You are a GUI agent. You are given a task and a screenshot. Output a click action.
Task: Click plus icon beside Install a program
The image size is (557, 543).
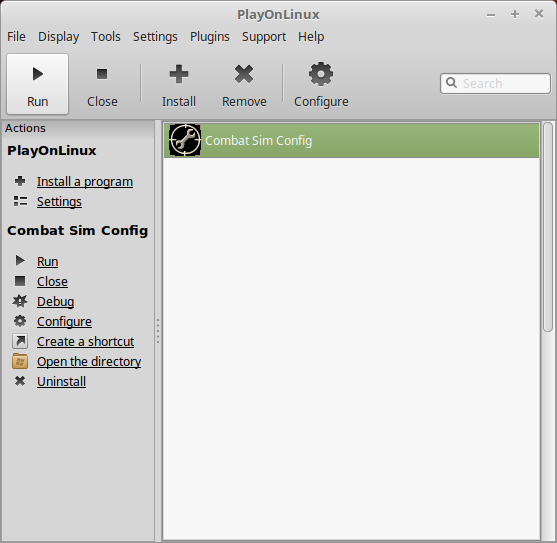(20, 181)
